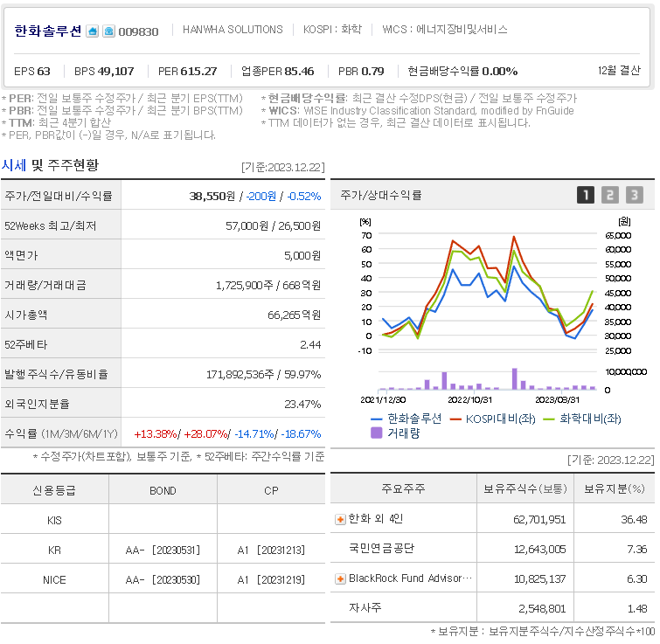The height and width of the screenshot is (644, 660).
Task: Click the KIS credit rating row label
Action: pyautogui.click(x=54, y=521)
